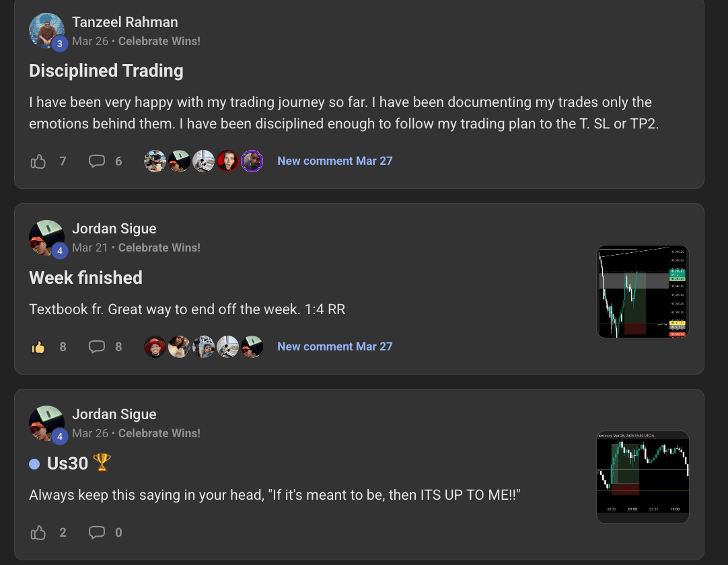Screen dimensions: 728x565
Task: Open Jordan Sigue's avatar on Us30 post
Action: (x=46, y=423)
